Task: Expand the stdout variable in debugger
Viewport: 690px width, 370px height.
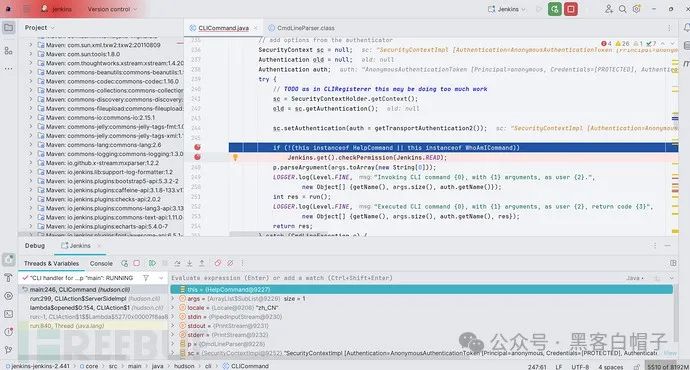Action: point(173,326)
